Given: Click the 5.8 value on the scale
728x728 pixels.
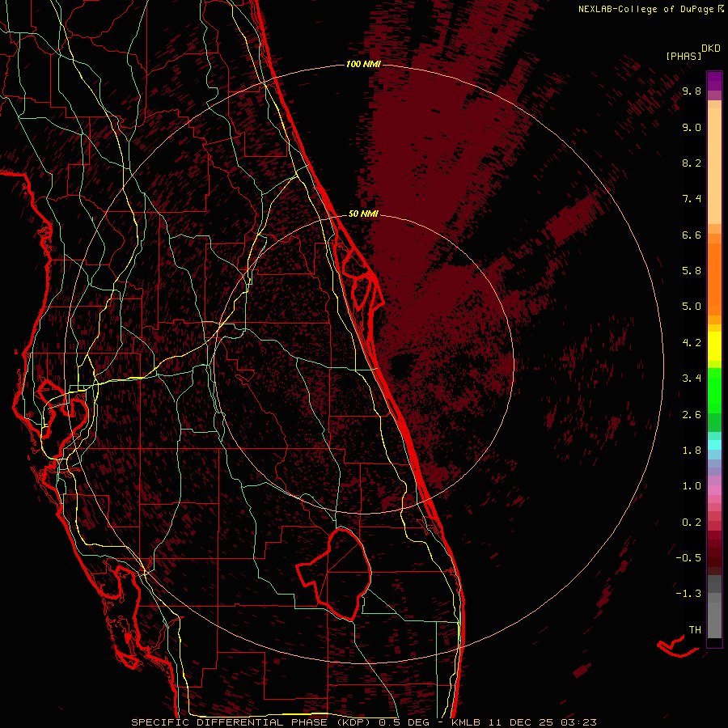Looking at the screenshot, I should click(x=692, y=271).
